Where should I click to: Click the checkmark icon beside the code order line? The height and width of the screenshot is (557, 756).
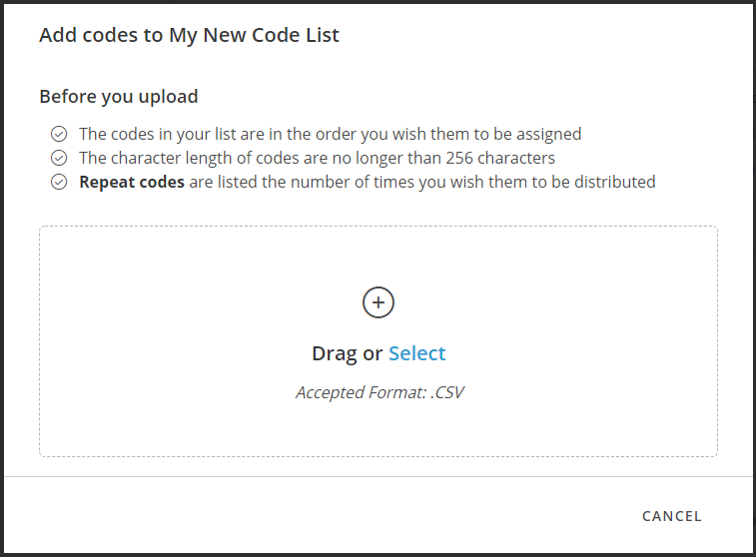click(59, 134)
